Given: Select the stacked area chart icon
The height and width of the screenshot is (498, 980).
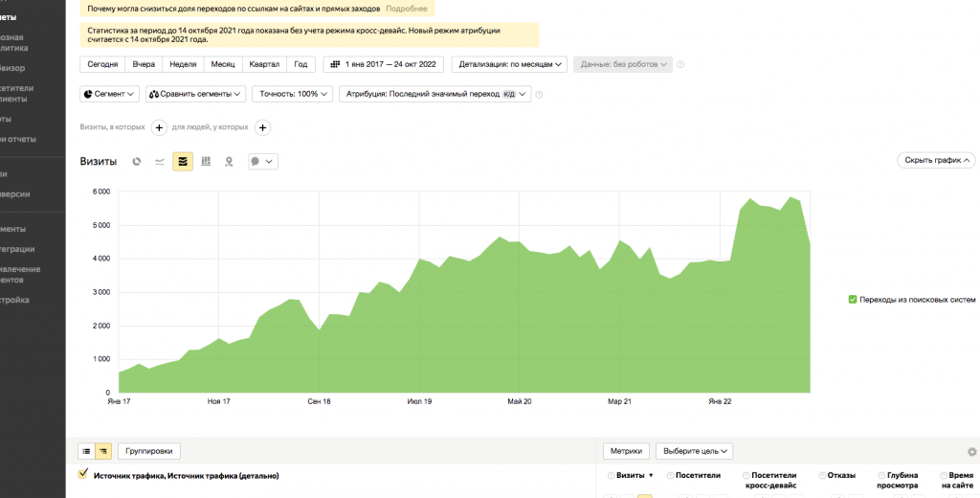Looking at the screenshot, I should [x=183, y=162].
